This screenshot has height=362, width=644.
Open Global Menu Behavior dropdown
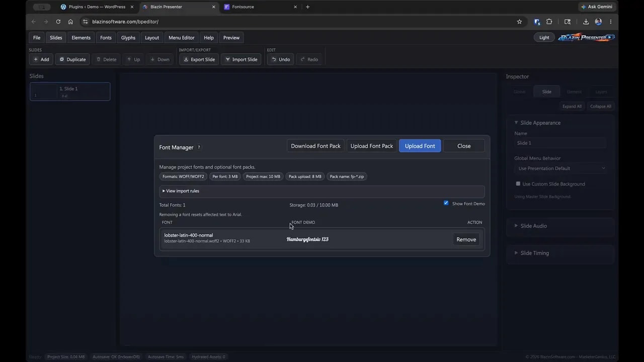[x=560, y=168]
